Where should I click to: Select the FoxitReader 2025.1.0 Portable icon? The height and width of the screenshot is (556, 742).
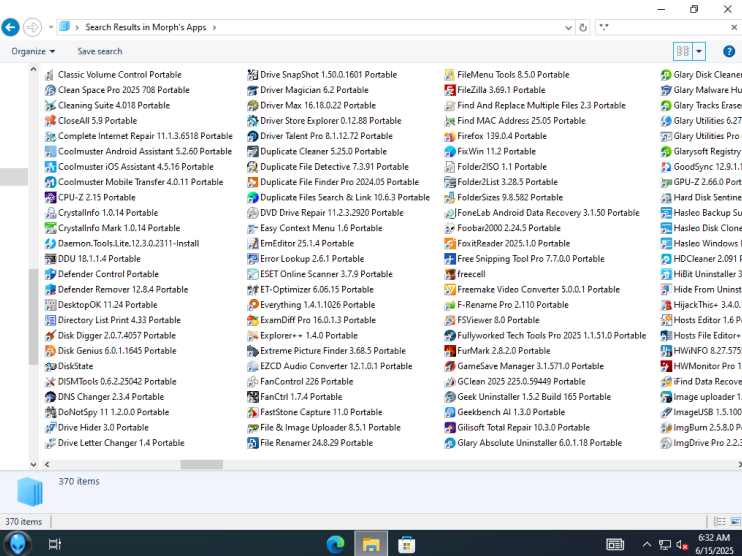click(x=450, y=243)
